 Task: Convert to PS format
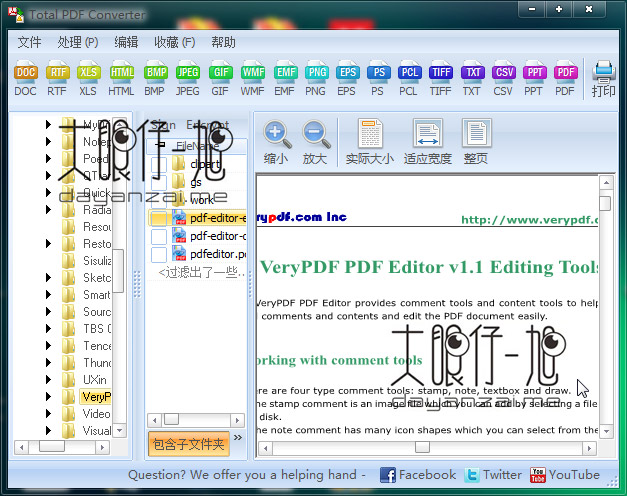[378, 79]
